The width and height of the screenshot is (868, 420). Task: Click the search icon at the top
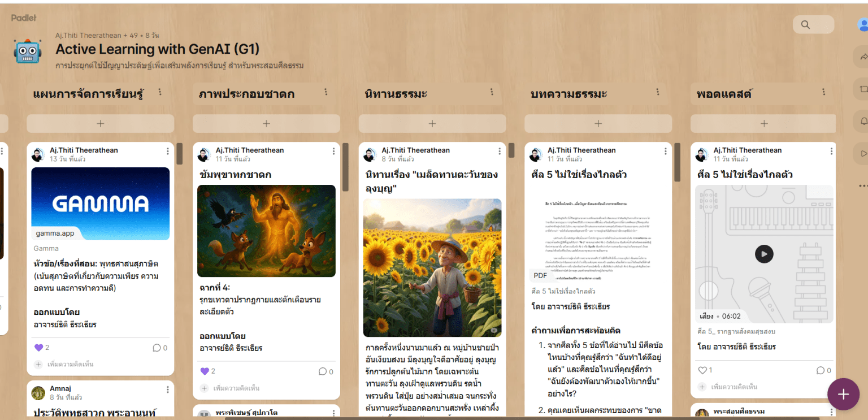(x=806, y=25)
